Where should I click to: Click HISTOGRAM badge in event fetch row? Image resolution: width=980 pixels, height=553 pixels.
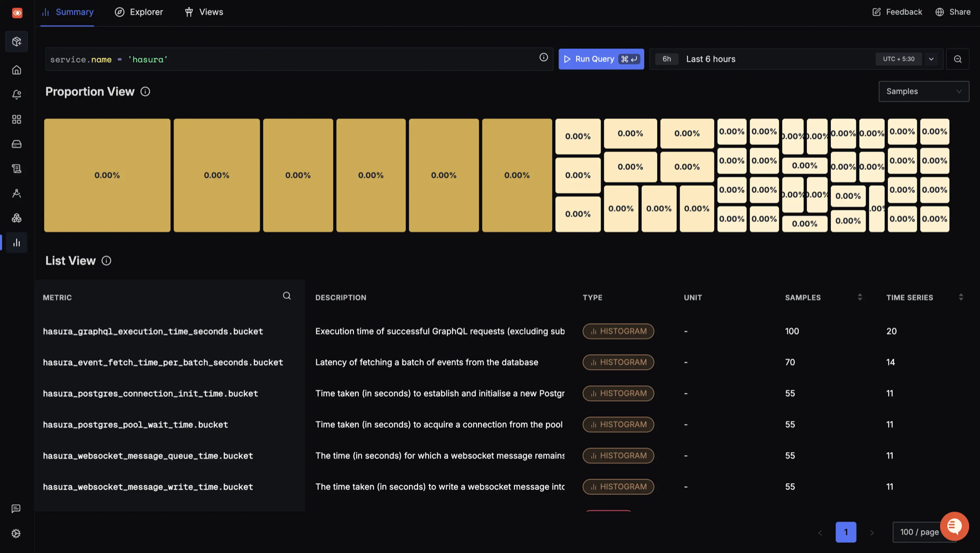[618, 362]
